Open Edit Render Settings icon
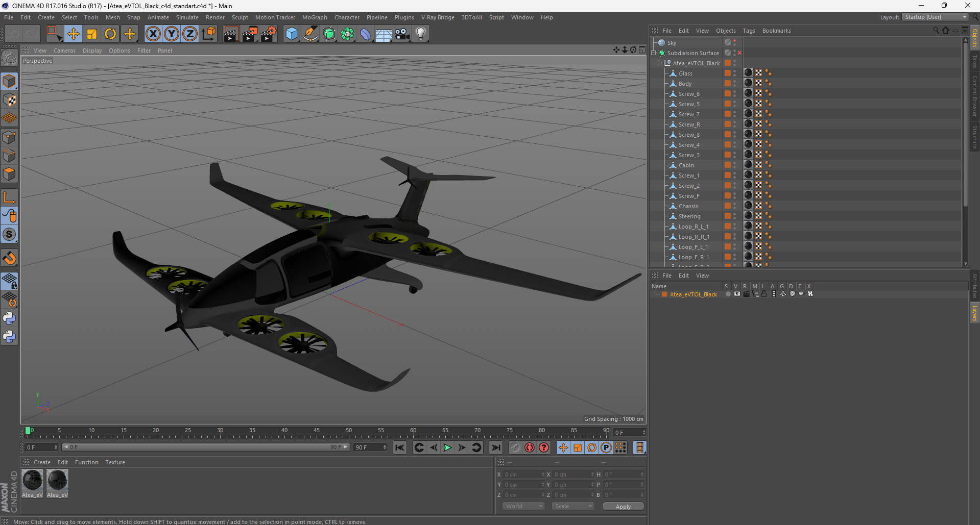The height and width of the screenshot is (525, 980). coord(269,34)
